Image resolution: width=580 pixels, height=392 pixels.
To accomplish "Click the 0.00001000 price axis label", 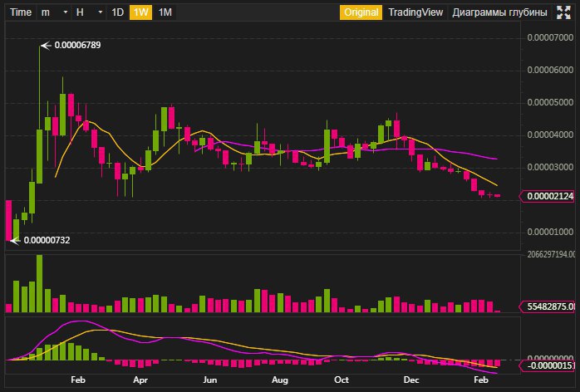I will 550,232.
